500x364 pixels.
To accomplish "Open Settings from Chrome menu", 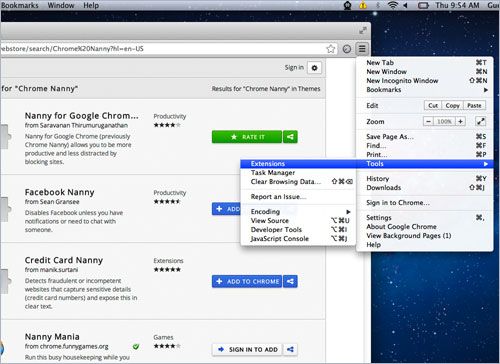I will pyautogui.click(x=425, y=218).
